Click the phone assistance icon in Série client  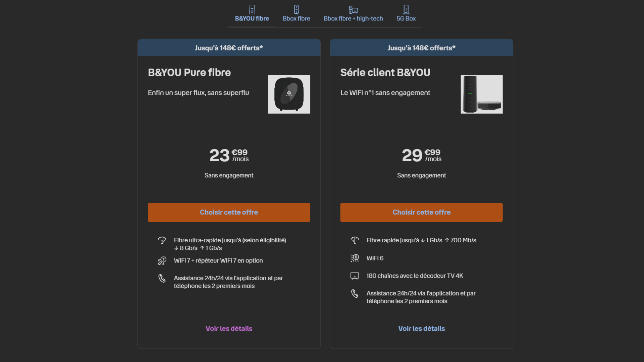(x=355, y=294)
